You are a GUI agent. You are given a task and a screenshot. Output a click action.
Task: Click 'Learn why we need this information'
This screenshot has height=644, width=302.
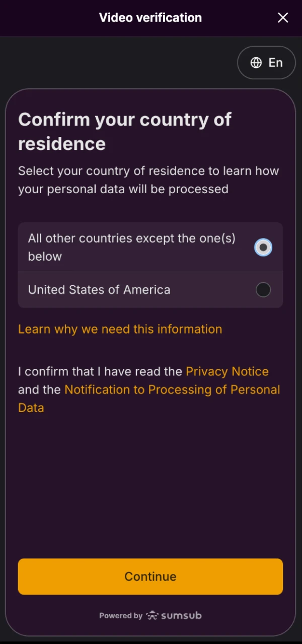120,329
